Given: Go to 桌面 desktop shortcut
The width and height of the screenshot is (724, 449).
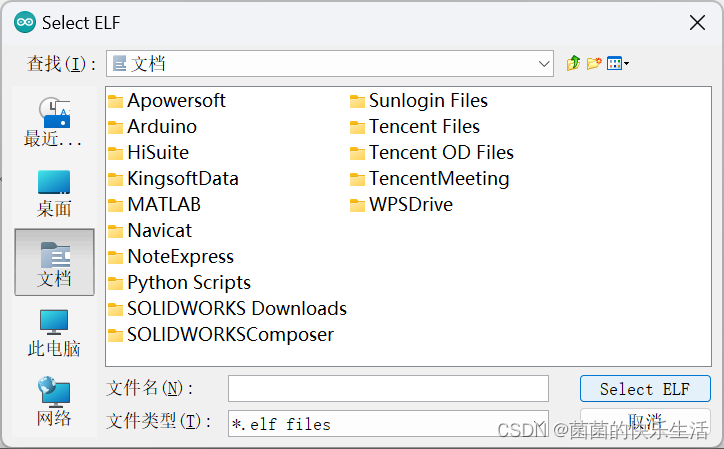Looking at the screenshot, I should [x=54, y=194].
